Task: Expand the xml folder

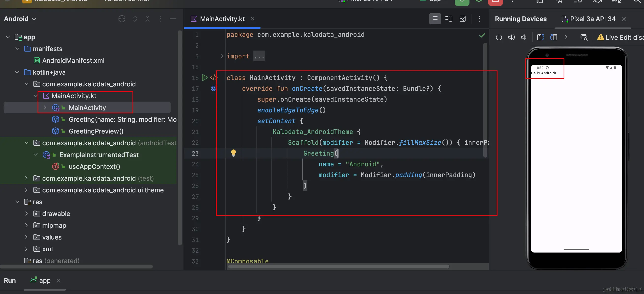Action: 27,249
